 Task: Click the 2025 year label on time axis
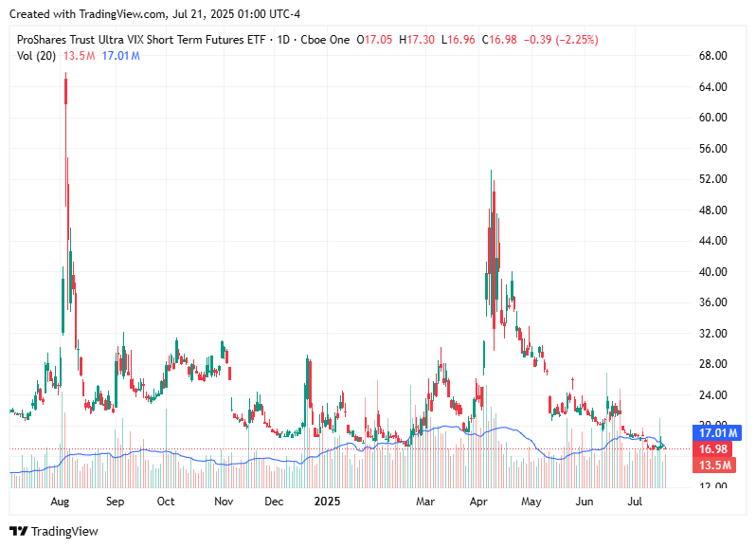[x=327, y=502]
